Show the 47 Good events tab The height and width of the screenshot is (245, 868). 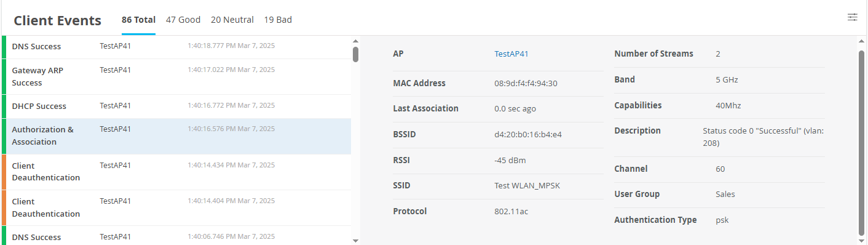click(183, 20)
